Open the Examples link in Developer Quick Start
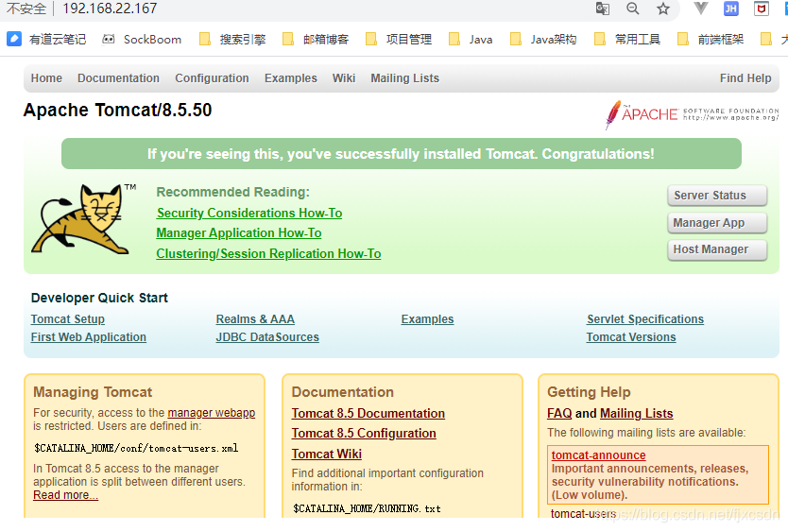The image size is (788, 532). [427, 319]
